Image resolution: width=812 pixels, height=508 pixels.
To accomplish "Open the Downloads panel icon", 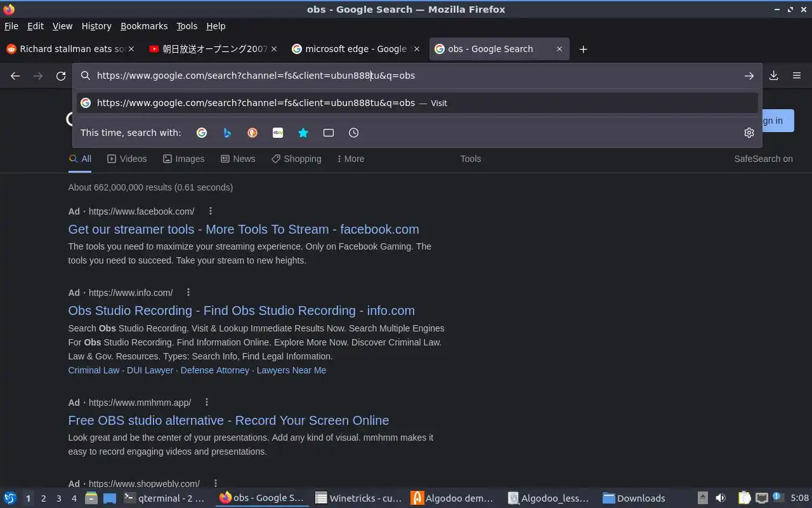I will coord(774,76).
